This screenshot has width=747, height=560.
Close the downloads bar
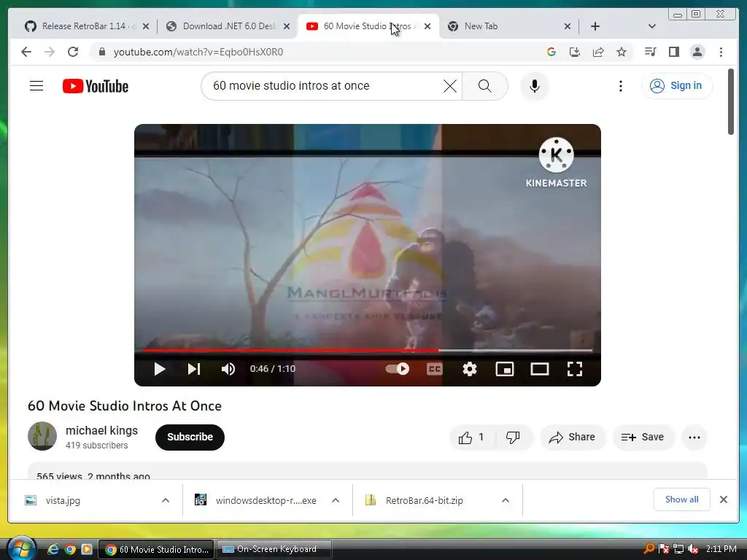click(723, 499)
